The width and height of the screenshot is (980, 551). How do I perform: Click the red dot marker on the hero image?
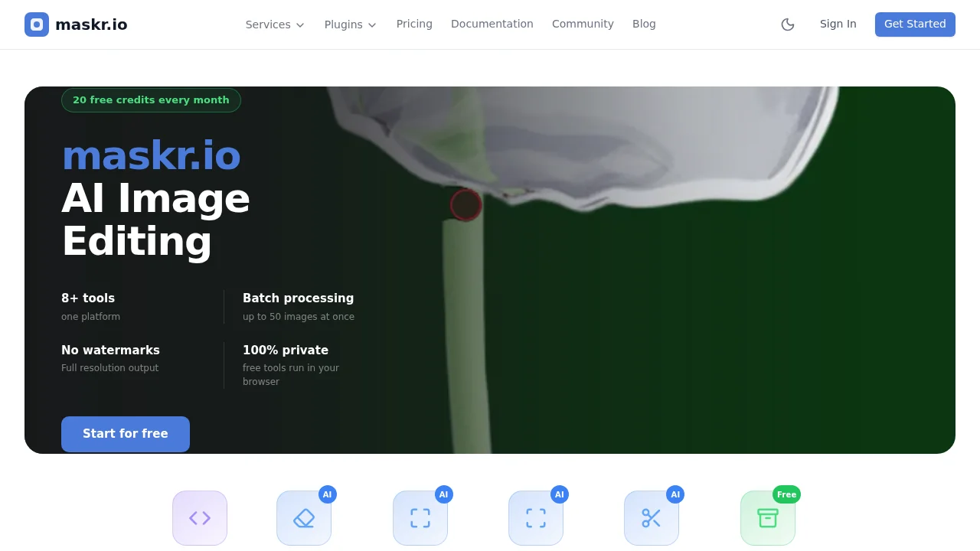point(466,204)
